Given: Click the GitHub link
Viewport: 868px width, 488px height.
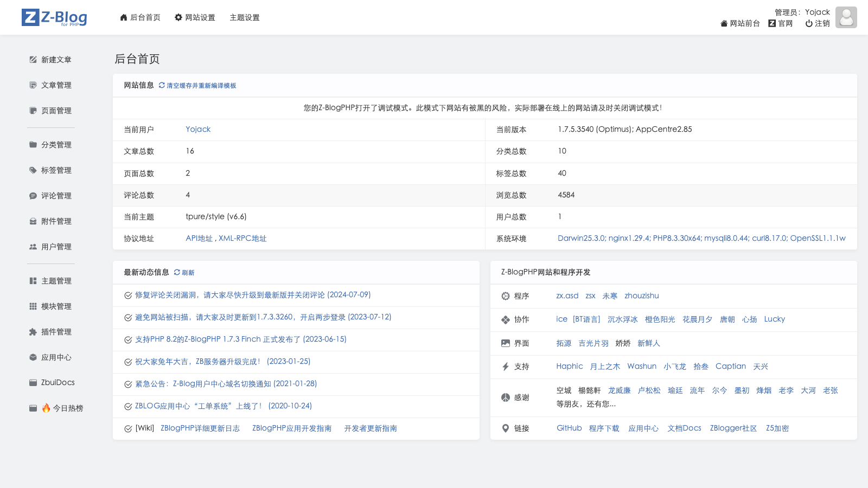Looking at the screenshot, I should click(x=569, y=428).
